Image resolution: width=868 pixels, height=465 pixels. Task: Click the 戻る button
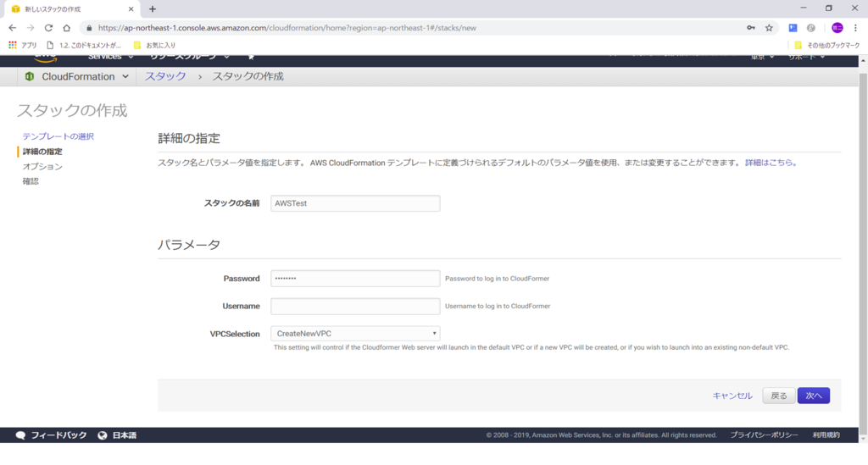tap(779, 396)
